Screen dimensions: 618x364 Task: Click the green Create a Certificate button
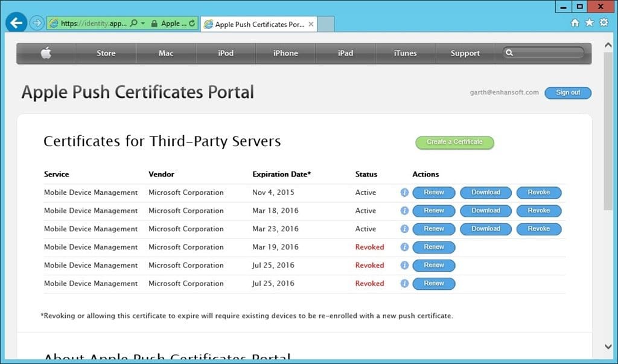pyautogui.click(x=454, y=142)
